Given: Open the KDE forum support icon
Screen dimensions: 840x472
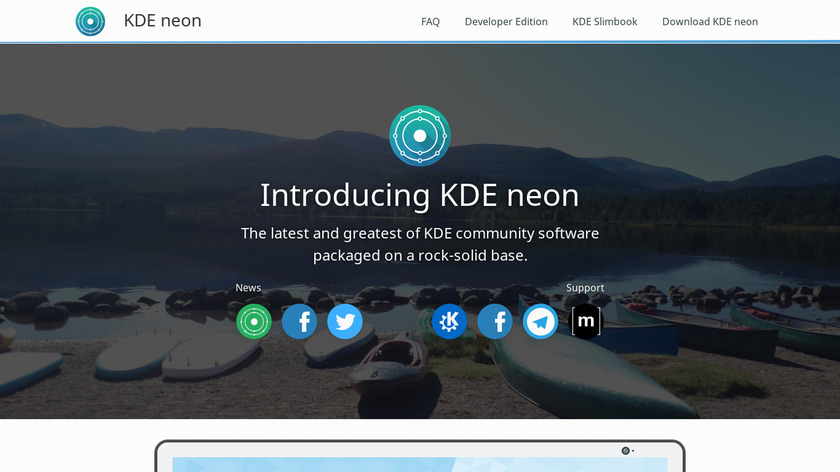Looking at the screenshot, I should pos(449,321).
